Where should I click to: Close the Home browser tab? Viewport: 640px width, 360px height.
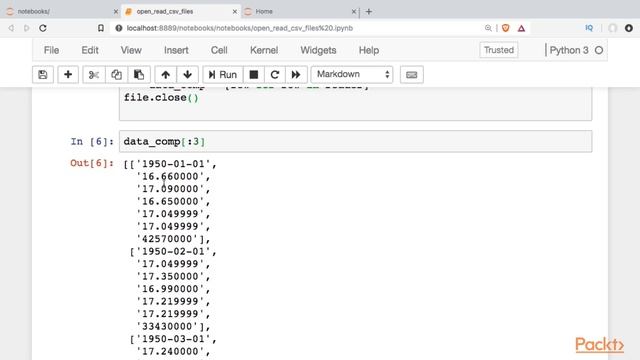354,11
